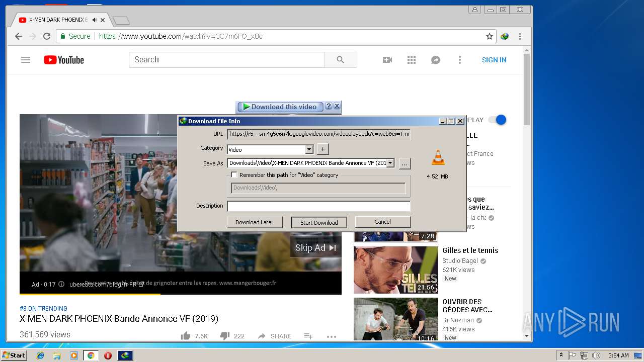Toggle the Autoplay switch
Viewport: 644px width, 362px height.
point(498,120)
